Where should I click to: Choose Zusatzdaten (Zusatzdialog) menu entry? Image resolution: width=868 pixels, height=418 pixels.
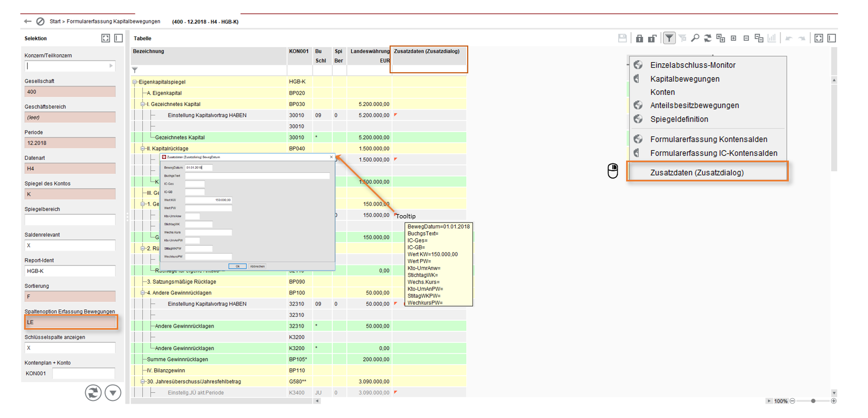[x=707, y=172]
